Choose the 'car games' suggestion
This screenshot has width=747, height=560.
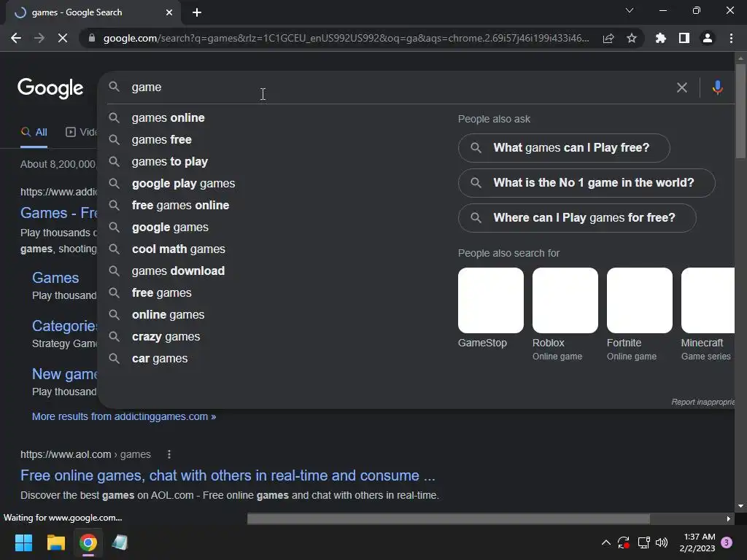(160, 359)
